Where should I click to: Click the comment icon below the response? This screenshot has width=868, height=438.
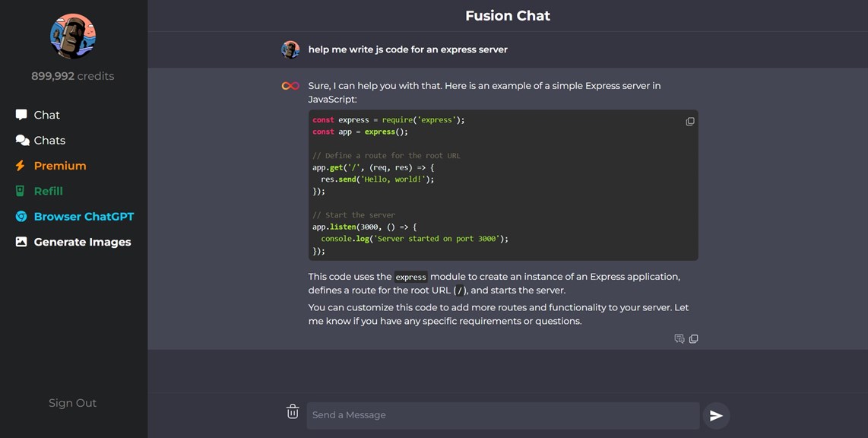click(x=680, y=338)
